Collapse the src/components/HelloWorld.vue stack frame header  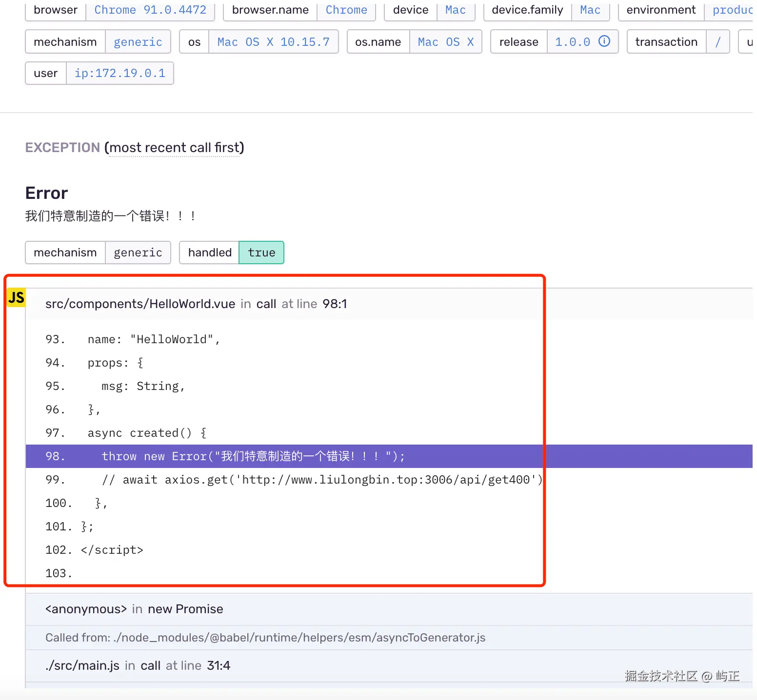(x=389, y=304)
